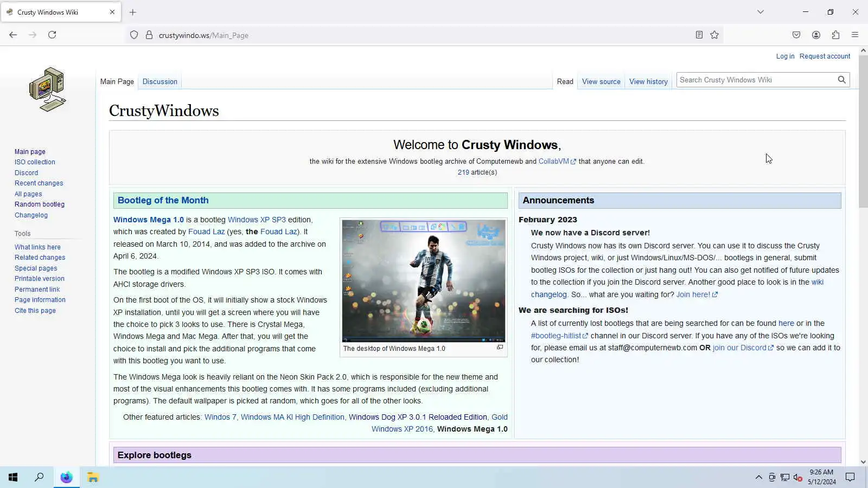Click the browser Back arrow

pos(13,35)
